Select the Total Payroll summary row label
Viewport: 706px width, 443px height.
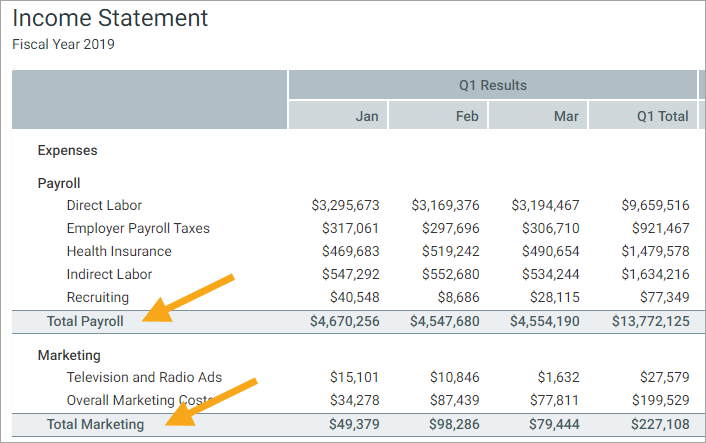tap(85, 321)
